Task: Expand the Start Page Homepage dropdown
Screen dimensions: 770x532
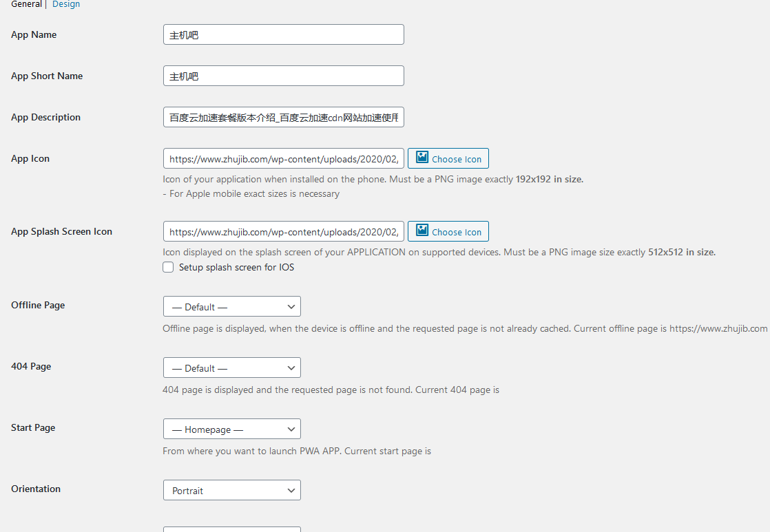Action: click(x=232, y=429)
